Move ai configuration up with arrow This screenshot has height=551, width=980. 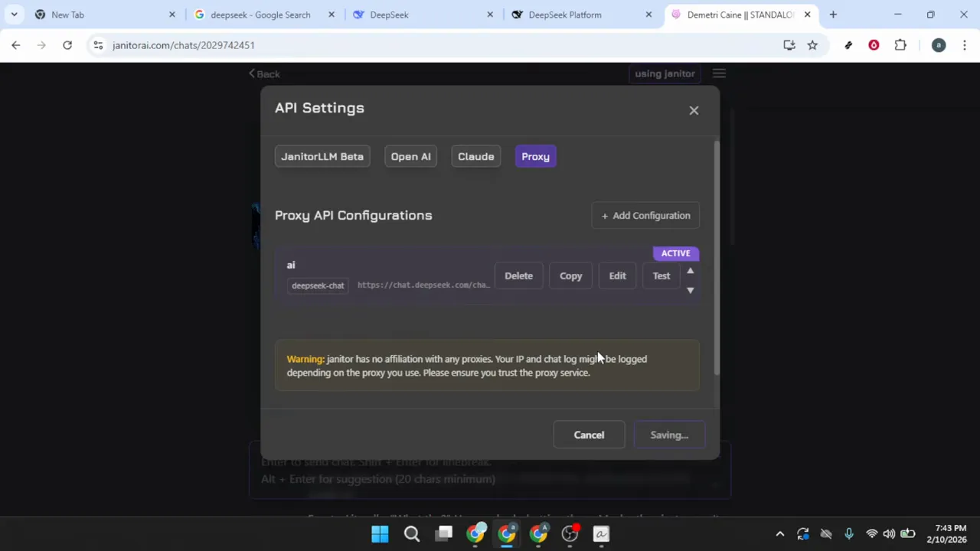tap(690, 271)
